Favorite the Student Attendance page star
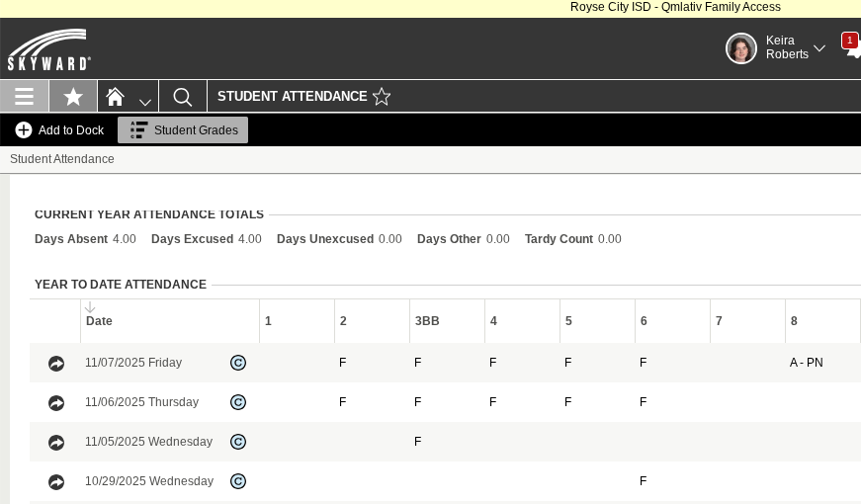 click(x=382, y=96)
